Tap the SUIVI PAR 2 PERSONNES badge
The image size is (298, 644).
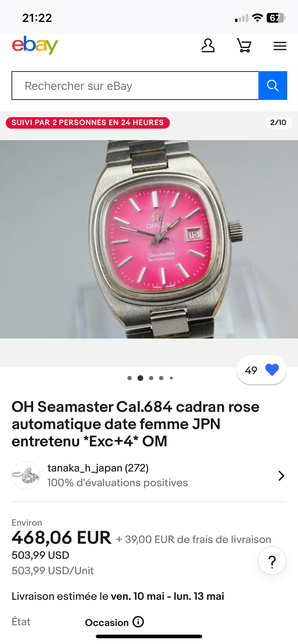tap(88, 123)
